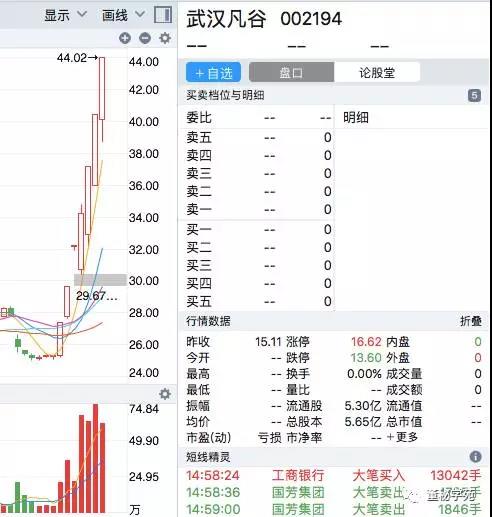Viewport: 492px width, 517px height.
Task: Click the 29.67 price label on chart
Action: (96, 295)
